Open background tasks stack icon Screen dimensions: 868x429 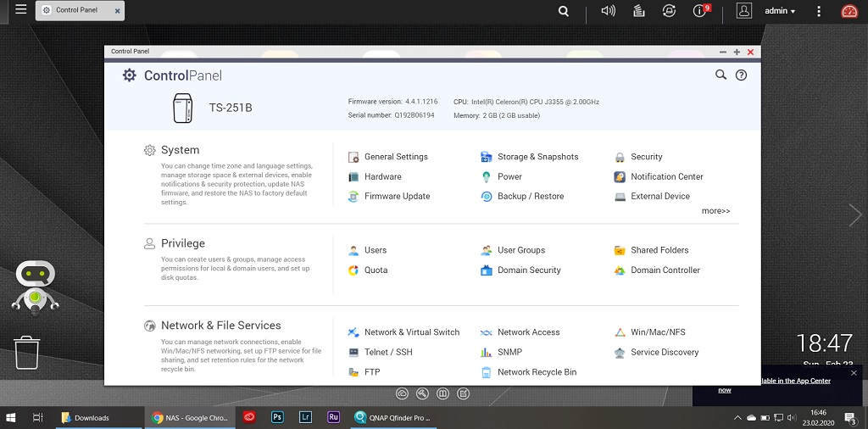point(639,10)
